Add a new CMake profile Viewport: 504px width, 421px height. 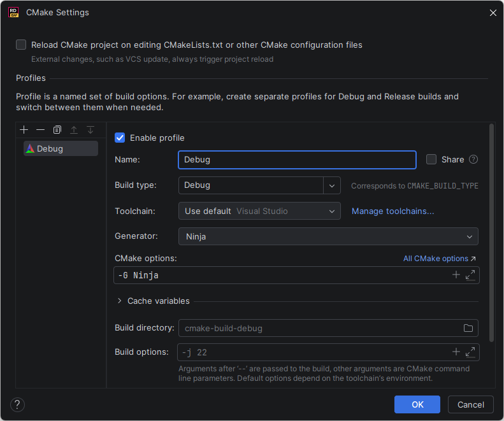point(24,130)
